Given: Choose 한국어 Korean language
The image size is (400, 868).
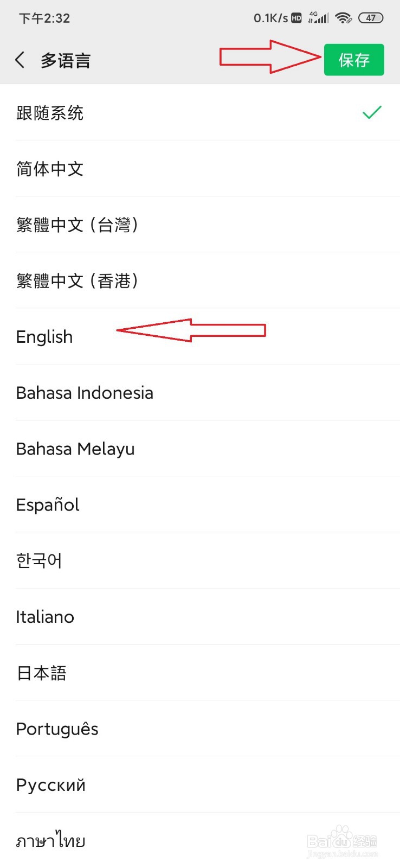Looking at the screenshot, I should pyautogui.click(x=39, y=560).
